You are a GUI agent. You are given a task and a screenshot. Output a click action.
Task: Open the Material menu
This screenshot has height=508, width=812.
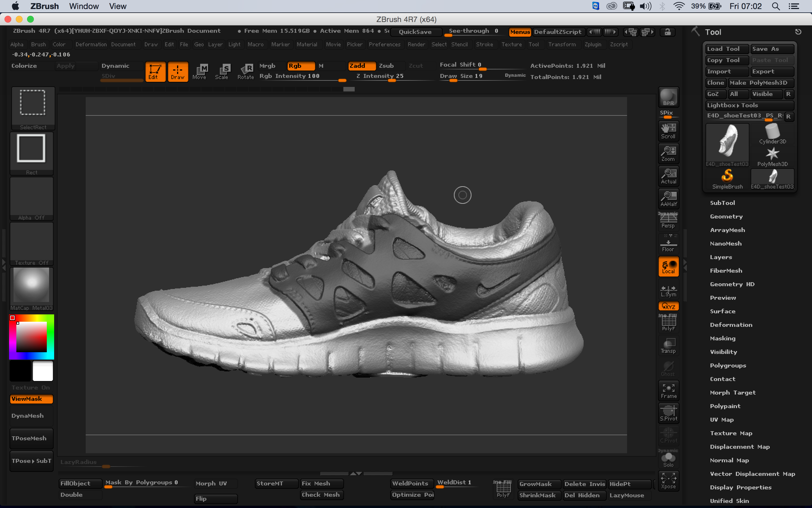tap(307, 44)
